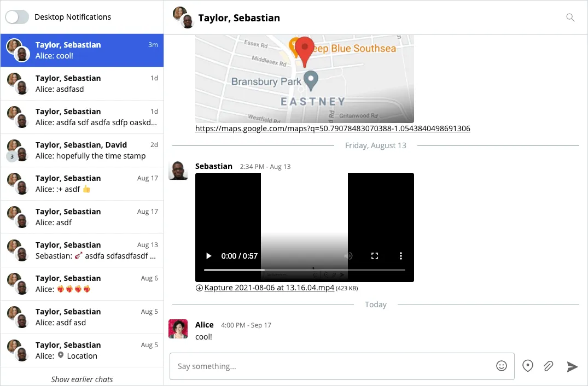Send the message with the send arrow

click(572, 366)
